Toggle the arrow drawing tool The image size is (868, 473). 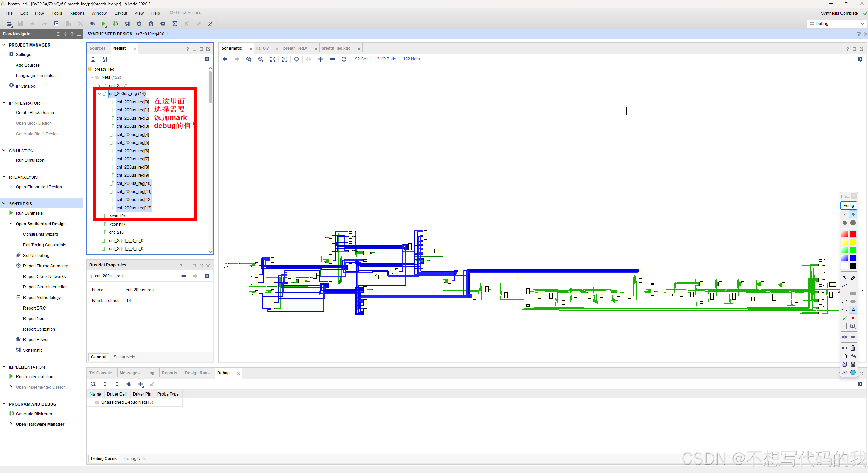(x=853, y=285)
